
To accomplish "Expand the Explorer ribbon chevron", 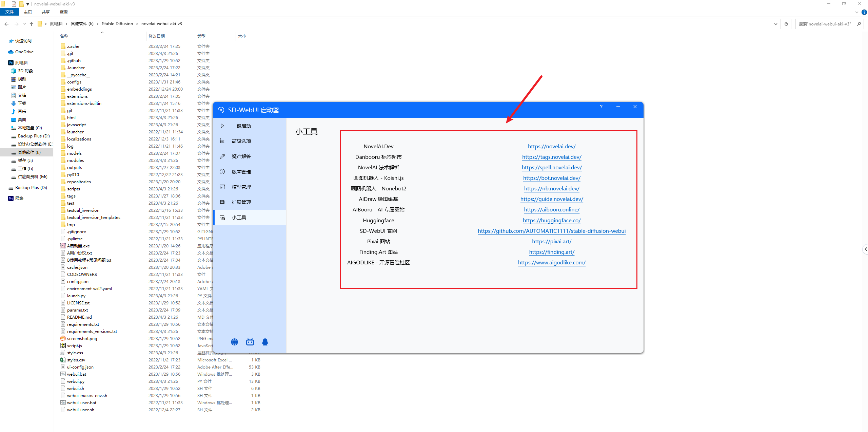I will (x=857, y=12).
